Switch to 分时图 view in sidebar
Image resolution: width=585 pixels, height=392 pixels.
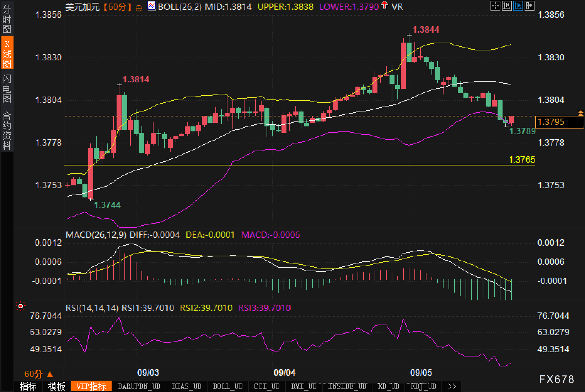tap(7, 19)
